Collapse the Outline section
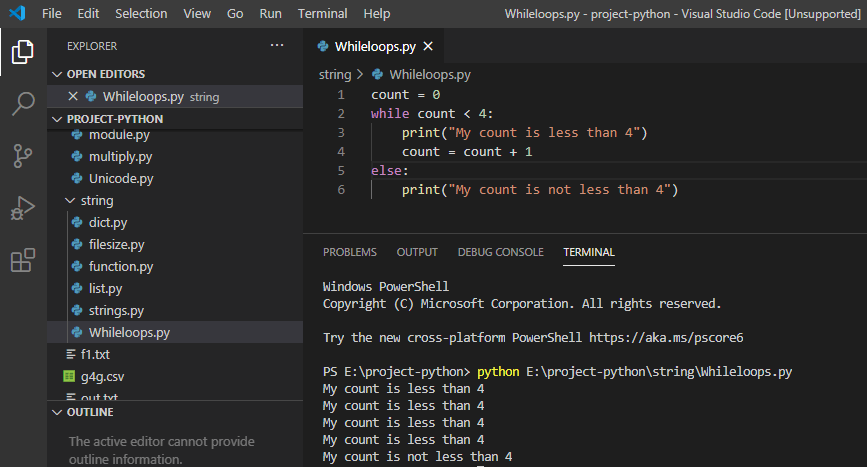Viewport: 867px width, 467px height. [57, 412]
